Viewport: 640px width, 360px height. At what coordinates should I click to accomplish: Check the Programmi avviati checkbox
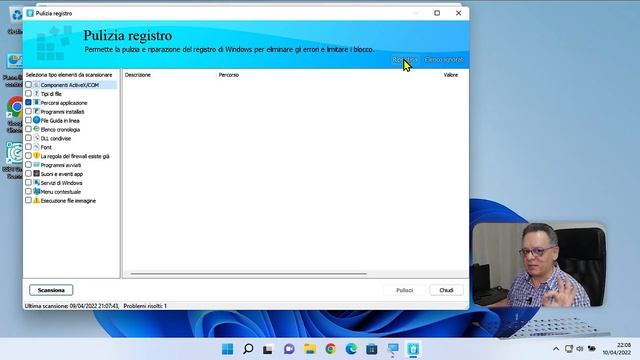click(x=28, y=165)
